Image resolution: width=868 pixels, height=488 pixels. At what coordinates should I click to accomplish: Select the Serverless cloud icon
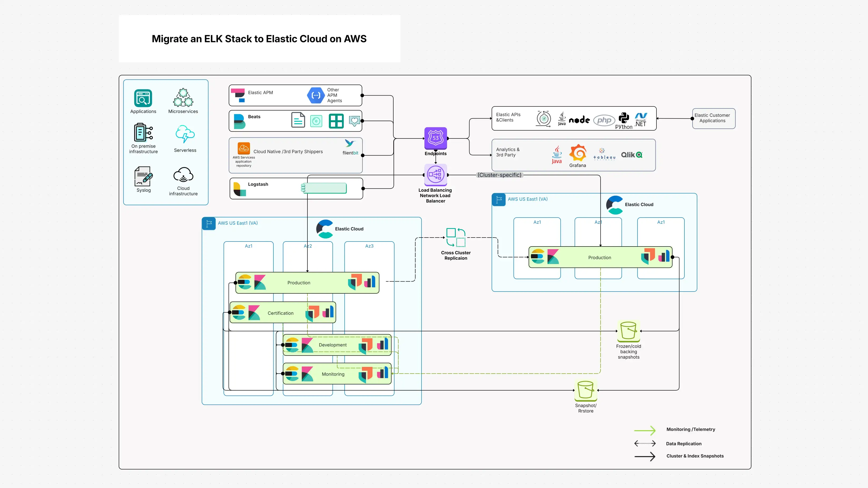coord(185,134)
